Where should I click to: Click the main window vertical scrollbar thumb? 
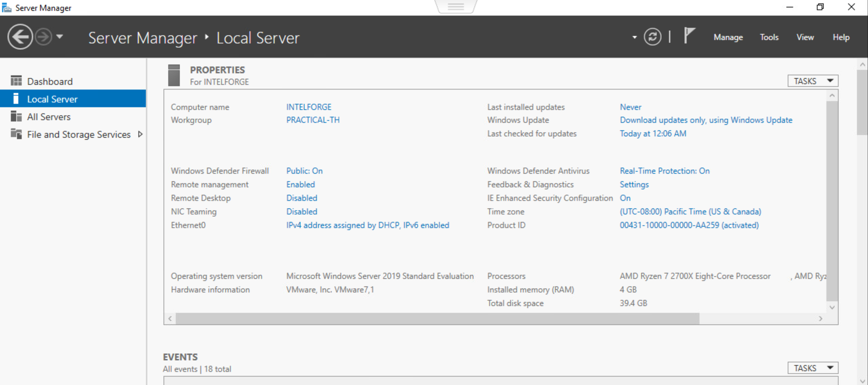coord(862,103)
